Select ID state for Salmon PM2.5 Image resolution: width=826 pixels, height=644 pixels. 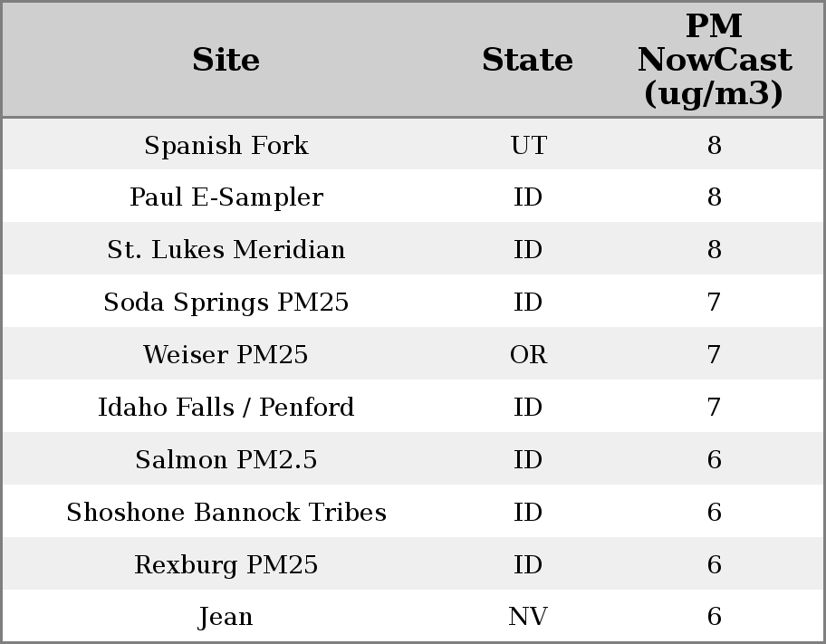[528, 460]
